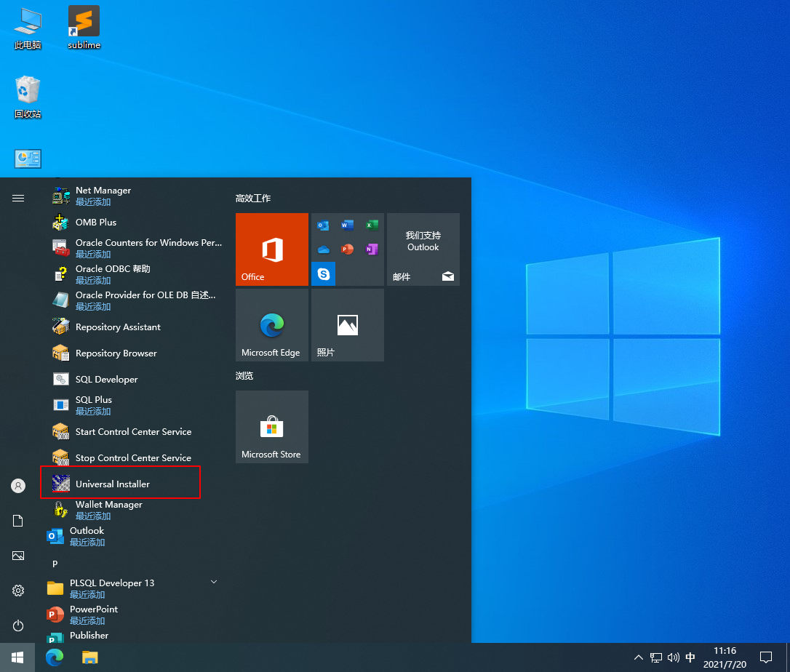The height and width of the screenshot is (672, 790).
Task: Open File Explorer from the taskbar
Action: [x=89, y=657]
